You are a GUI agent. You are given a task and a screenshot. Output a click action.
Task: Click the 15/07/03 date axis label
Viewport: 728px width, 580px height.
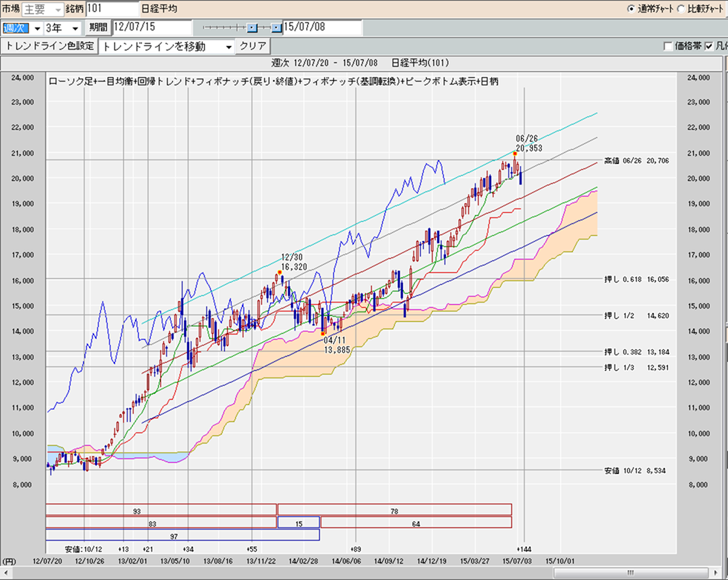[x=517, y=561]
